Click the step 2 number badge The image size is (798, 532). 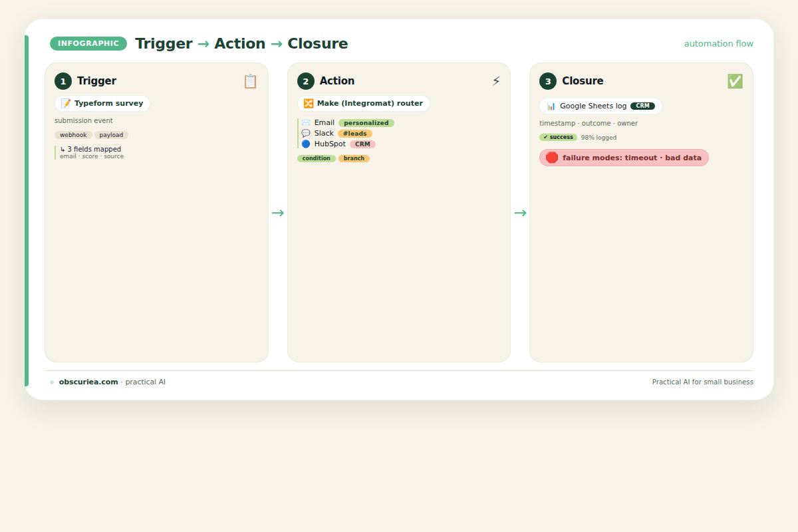(x=306, y=81)
